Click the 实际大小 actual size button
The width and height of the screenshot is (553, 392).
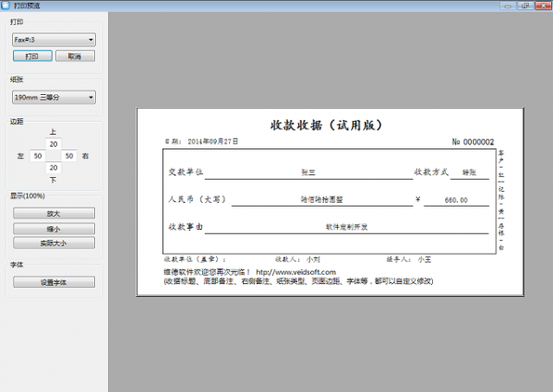coord(54,243)
